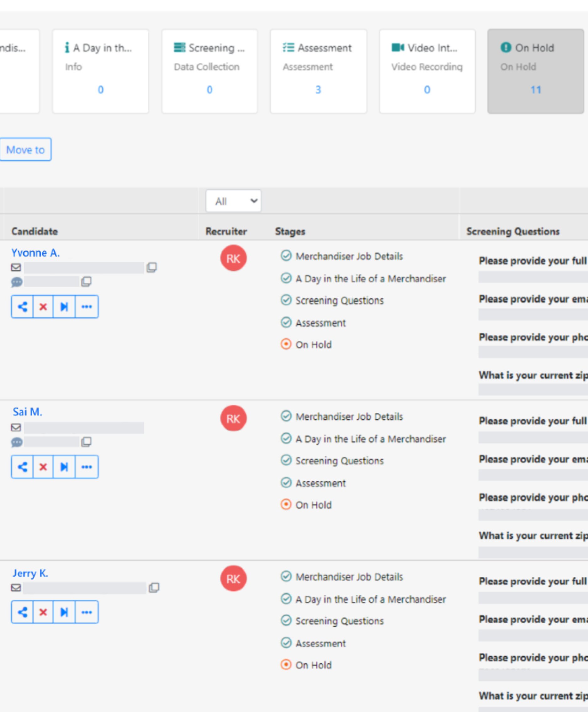The height and width of the screenshot is (712, 588).
Task: Open the Screening Data Collection stage card
Action: pos(209,71)
